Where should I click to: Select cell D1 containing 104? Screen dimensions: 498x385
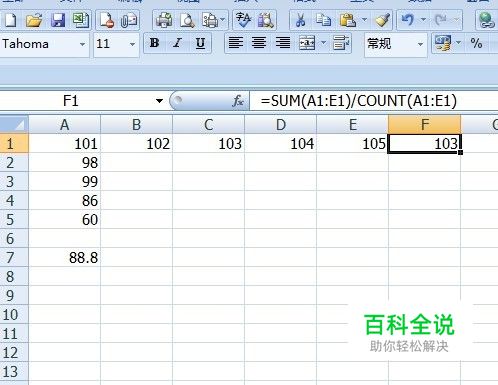281,144
